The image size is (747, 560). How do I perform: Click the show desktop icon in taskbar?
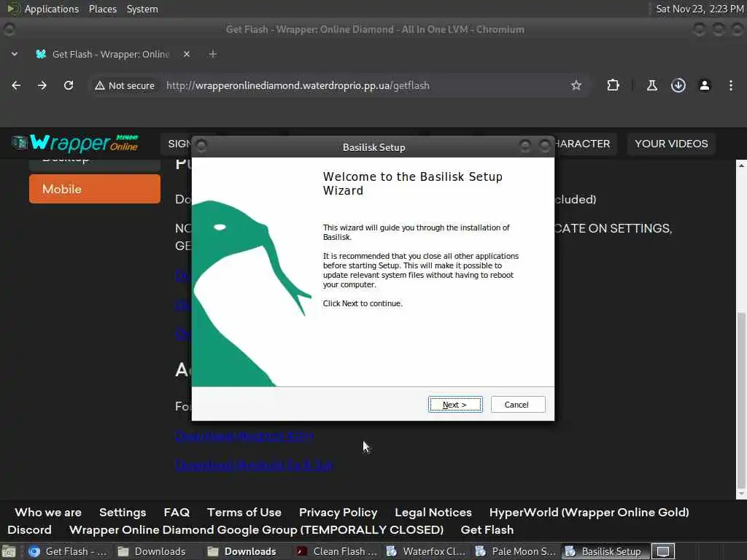pos(9,551)
